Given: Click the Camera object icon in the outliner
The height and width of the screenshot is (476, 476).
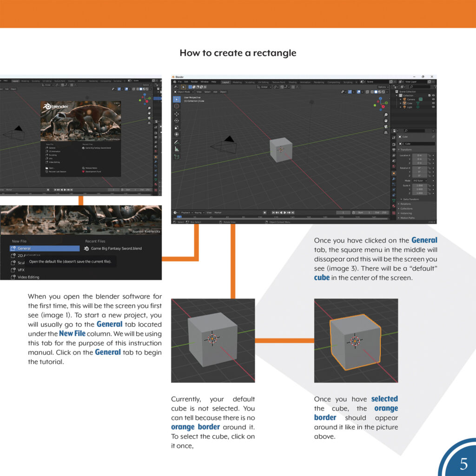Looking at the screenshot, I should tap(404, 99).
